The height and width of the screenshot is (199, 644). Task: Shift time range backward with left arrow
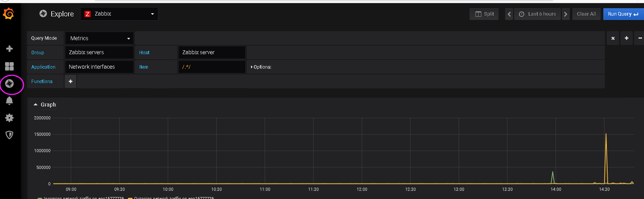[x=509, y=14]
